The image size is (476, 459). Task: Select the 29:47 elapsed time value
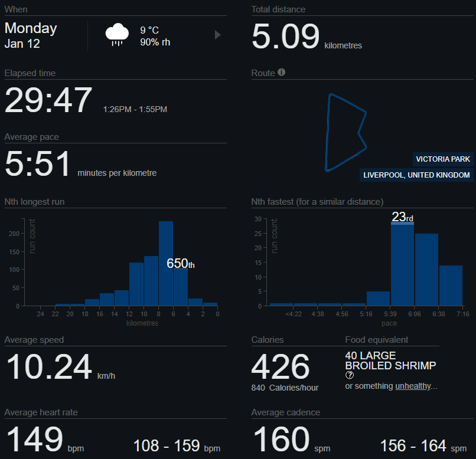pos(49,101)
